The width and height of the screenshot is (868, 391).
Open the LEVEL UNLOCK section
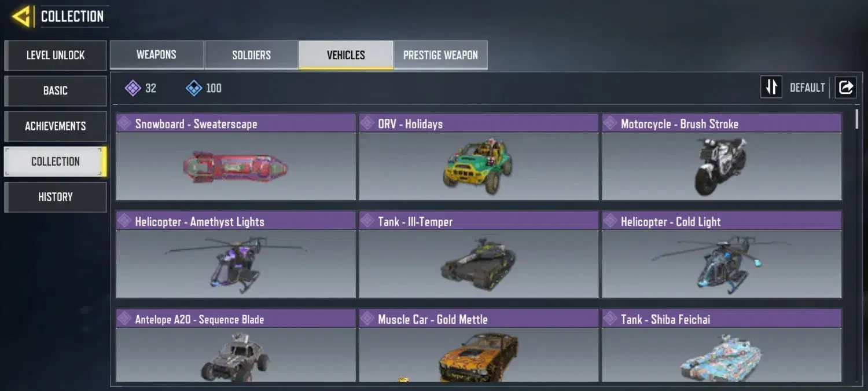tap(56, 56)
